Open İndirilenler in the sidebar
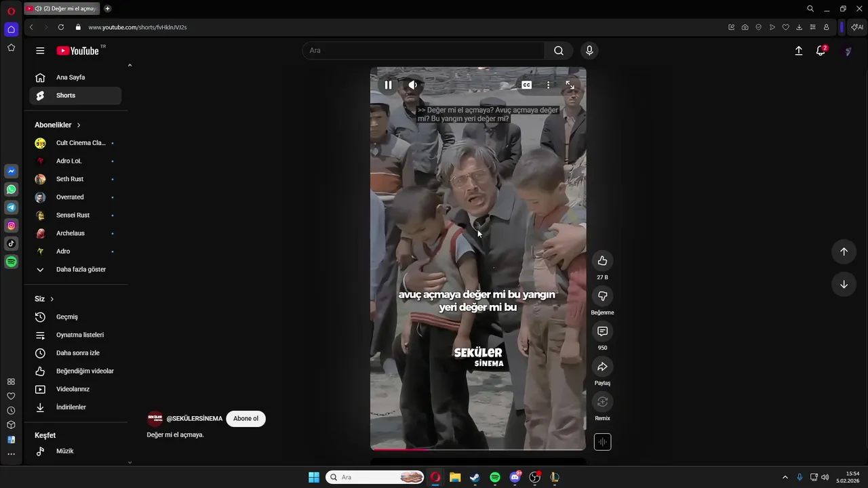The image size is (868, 488). 75,407
